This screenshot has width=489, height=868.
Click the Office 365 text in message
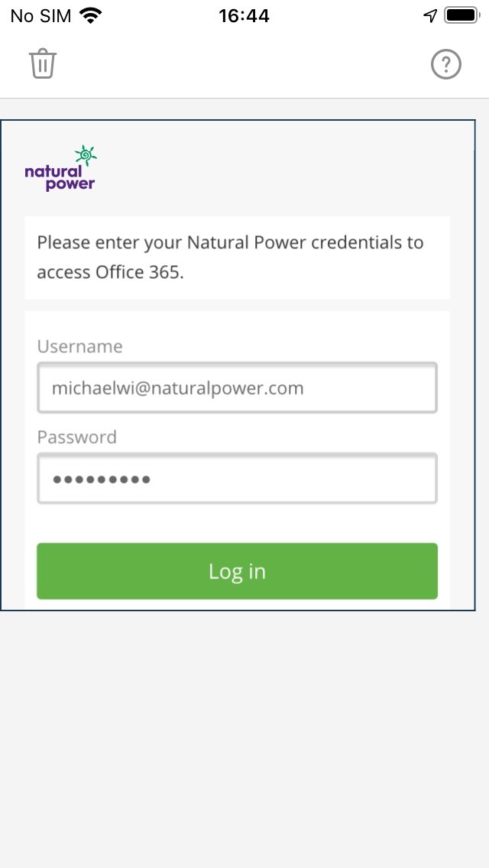[138, 272]
